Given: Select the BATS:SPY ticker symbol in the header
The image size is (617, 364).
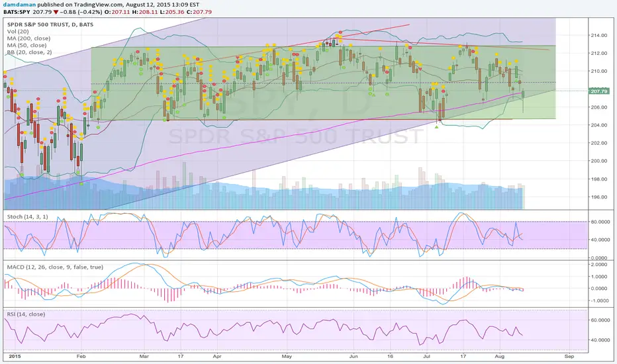Looking at the screenshot, I should tap(17, 12).
